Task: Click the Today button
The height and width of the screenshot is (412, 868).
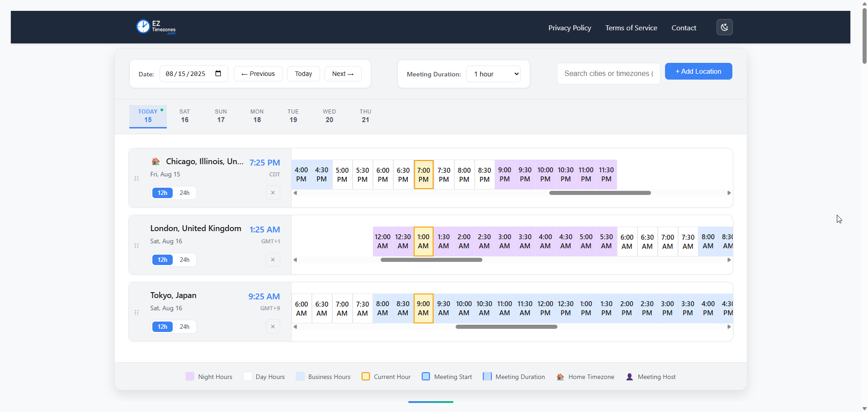Action: coord(303,74)
